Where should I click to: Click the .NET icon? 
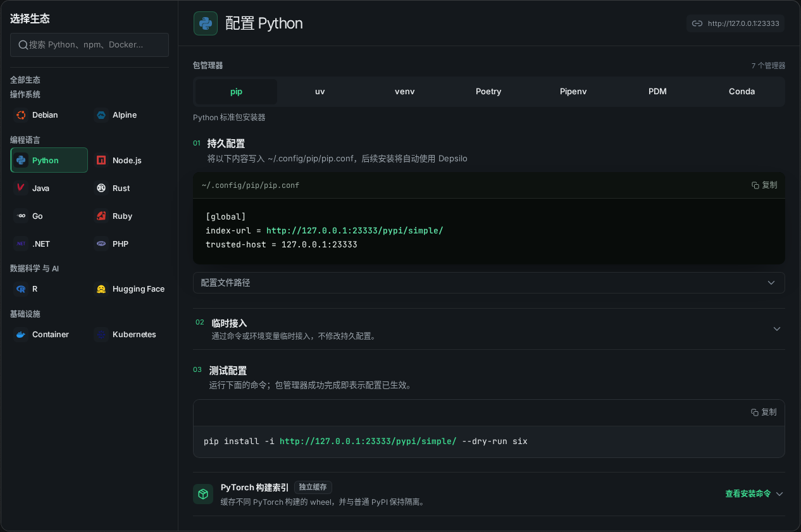(21, 244)
